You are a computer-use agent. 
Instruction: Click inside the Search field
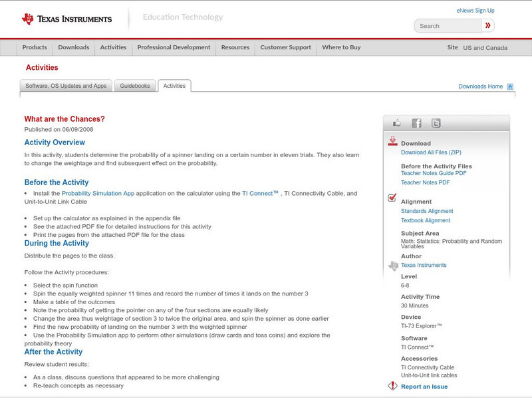[448, 26]
